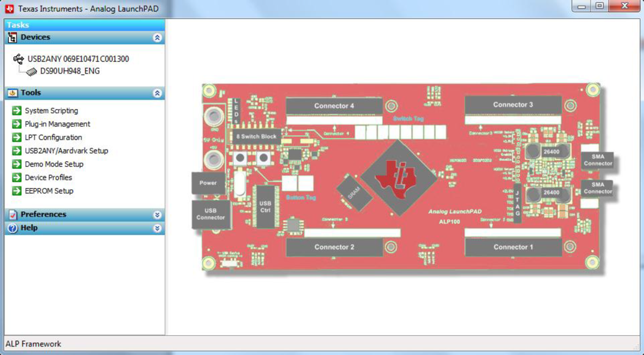644x355 pixels.
Task: Open Device Profiles tool
Action: (48, 177)
